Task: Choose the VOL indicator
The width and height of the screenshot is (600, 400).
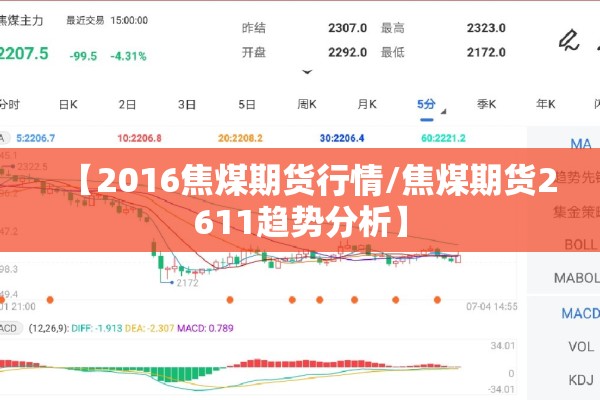Action: (581, 347)
